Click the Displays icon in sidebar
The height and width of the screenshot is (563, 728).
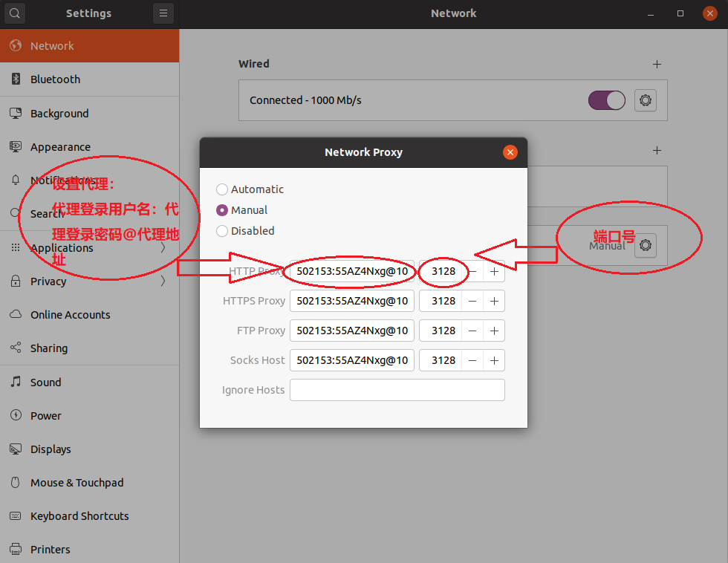16,449
